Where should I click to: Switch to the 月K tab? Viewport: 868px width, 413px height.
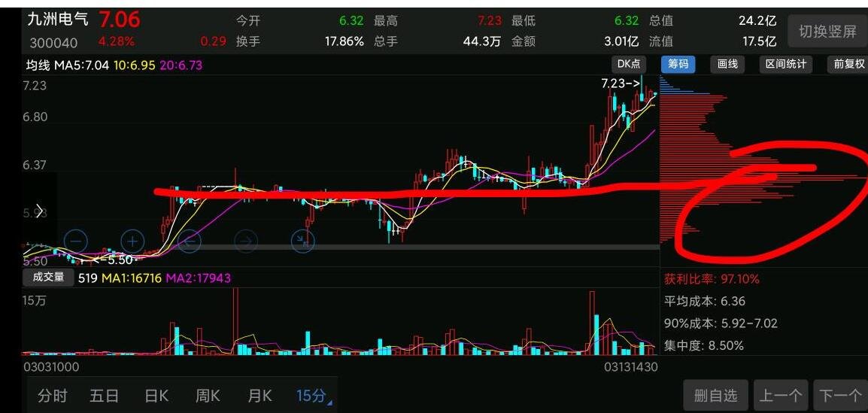coord(259,396)
